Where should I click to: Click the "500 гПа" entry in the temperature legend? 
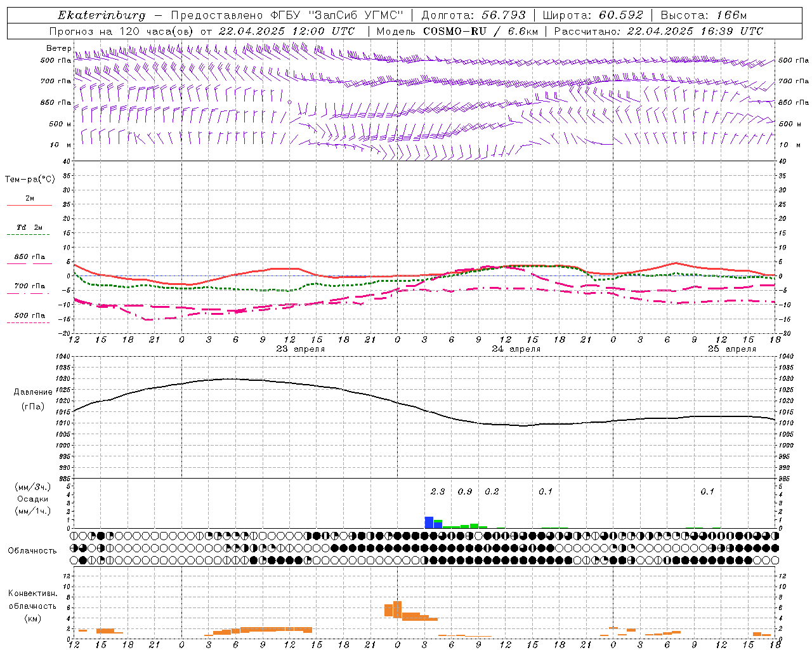(30, 315)
